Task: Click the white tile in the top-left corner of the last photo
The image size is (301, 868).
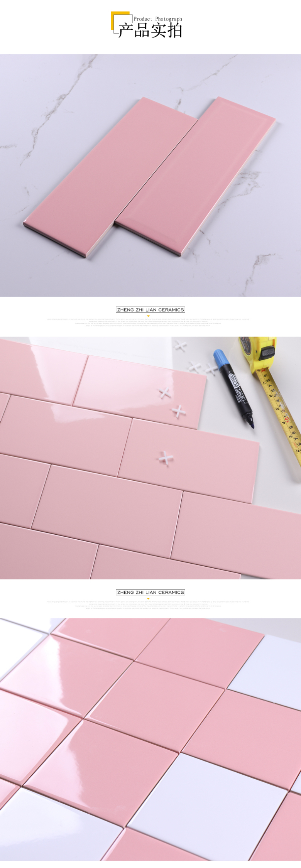Action: (x=21, y=637)
